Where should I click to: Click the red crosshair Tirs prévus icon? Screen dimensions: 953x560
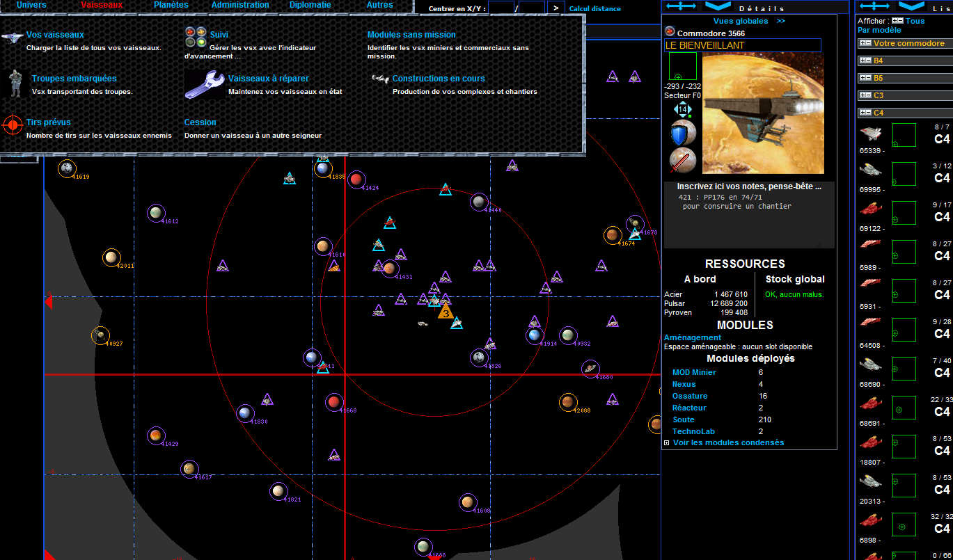pyautogui.click(x=13, y=125)
